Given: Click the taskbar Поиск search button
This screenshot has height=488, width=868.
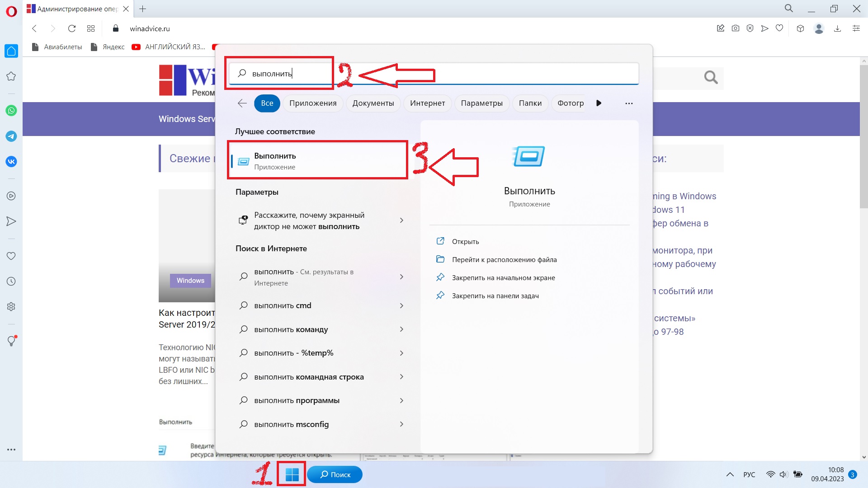Looking at the screenshot, I should [335, 474].
